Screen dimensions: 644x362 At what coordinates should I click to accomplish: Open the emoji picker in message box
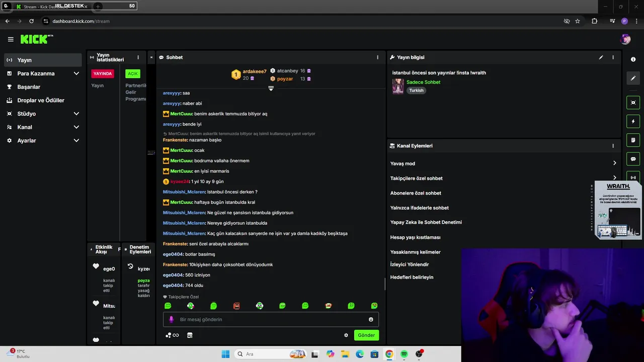(371, 319)
